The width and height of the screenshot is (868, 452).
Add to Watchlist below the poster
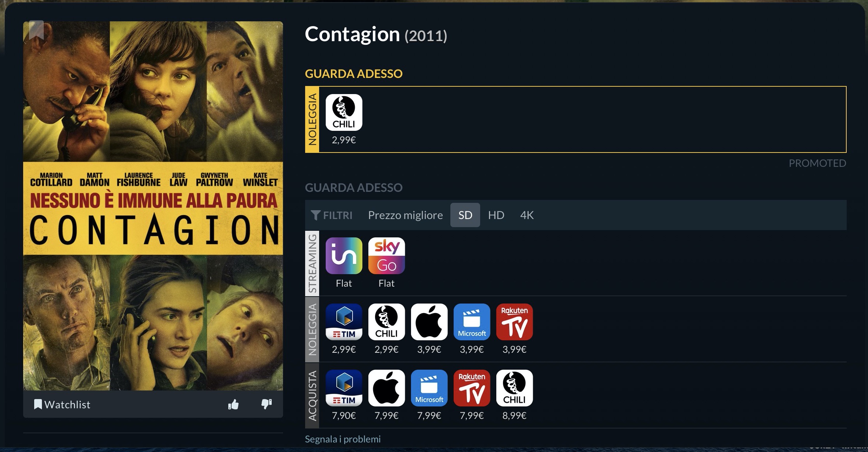click(x=62, y=405)
